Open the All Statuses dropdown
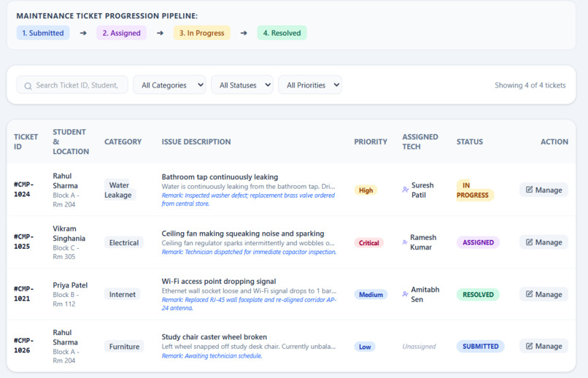Viewport: 588px width, 378px height. (x=242, y=85)
